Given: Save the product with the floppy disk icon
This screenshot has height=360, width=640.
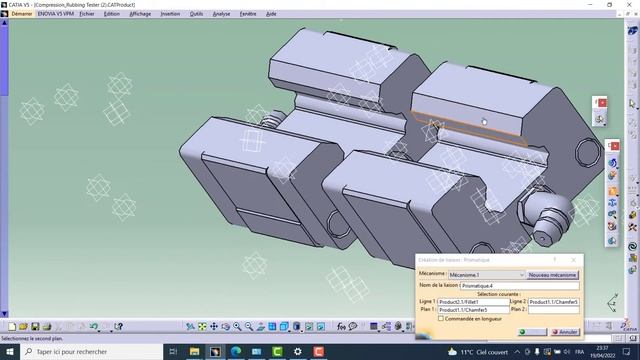Looking at the screenshot, I should pos(35,327).
